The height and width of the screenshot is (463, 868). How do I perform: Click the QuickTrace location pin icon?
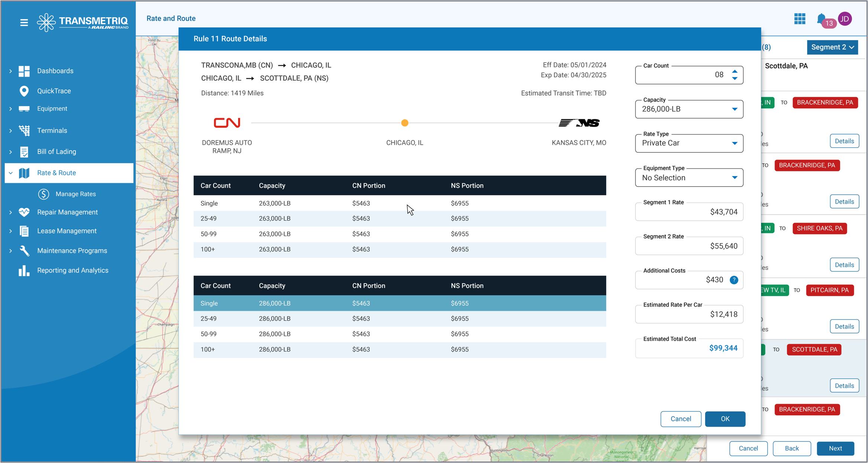point(24,91)
